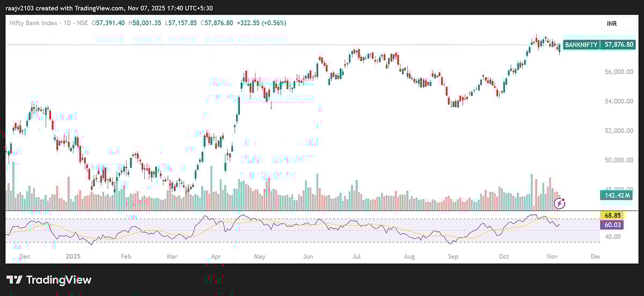
Task: Click the 40.00 level on RSI scale
Action: tap(611, 236)
